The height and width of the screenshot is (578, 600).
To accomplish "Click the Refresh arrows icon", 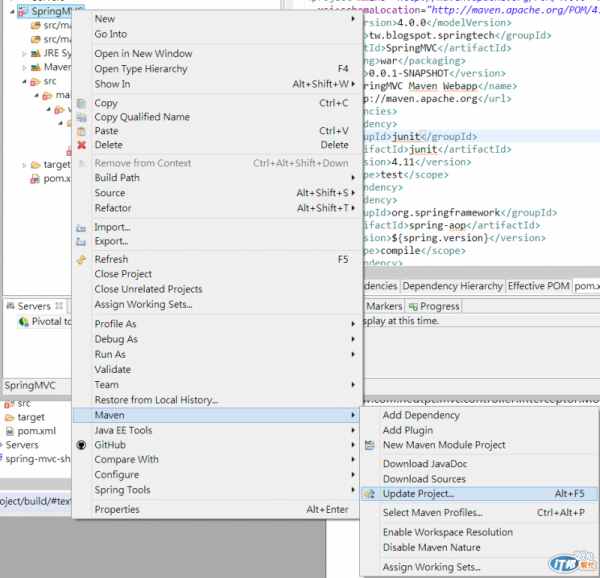I will tap(81, 260).
